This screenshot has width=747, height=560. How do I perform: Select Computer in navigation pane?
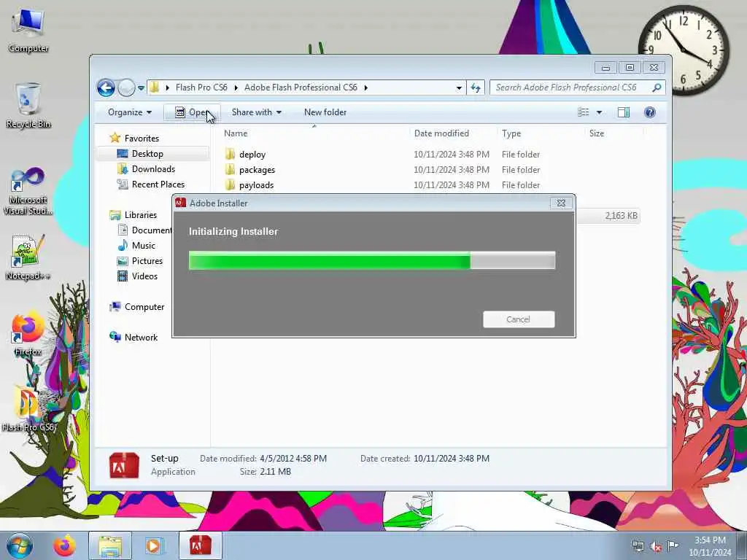pos(144,307)
